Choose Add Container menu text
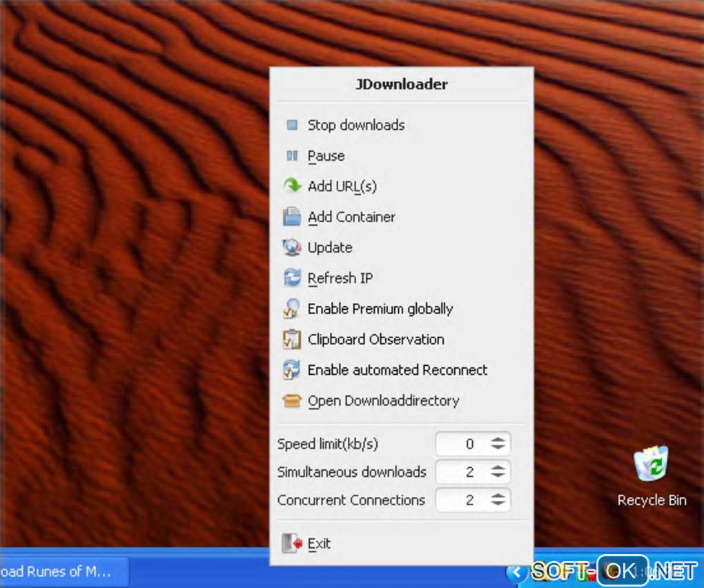Image resolution: width=704 pixels, height=588 pixels. click(x=351, y=217)
